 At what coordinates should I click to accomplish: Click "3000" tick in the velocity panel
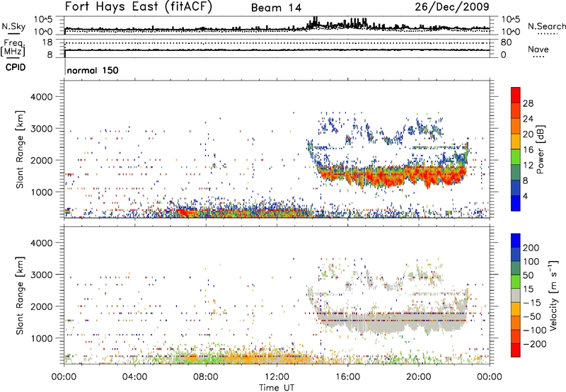pos(42,275)
